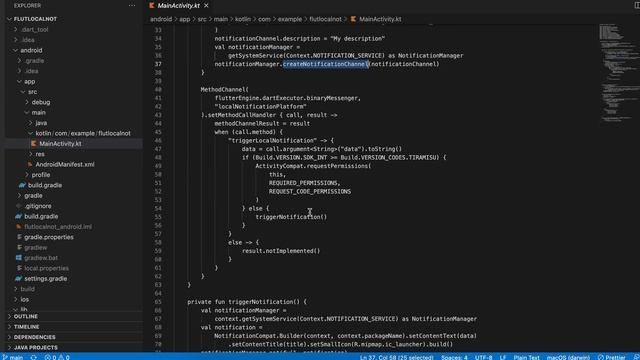640x360 pixels.
Task: Open build.gradle inside app folder
Action: tap(44, 185)
